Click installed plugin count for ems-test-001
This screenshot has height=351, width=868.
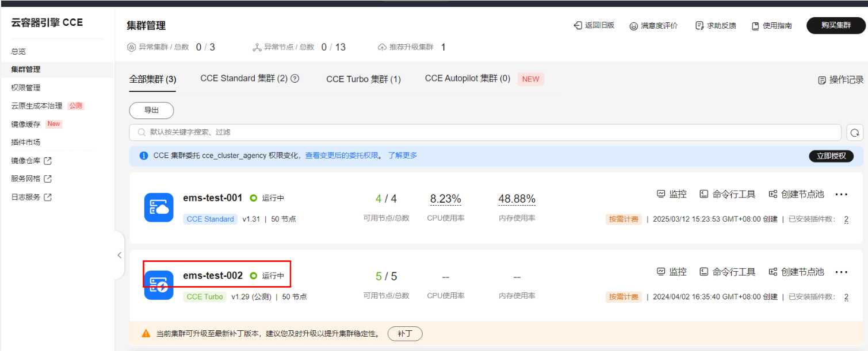846,219
